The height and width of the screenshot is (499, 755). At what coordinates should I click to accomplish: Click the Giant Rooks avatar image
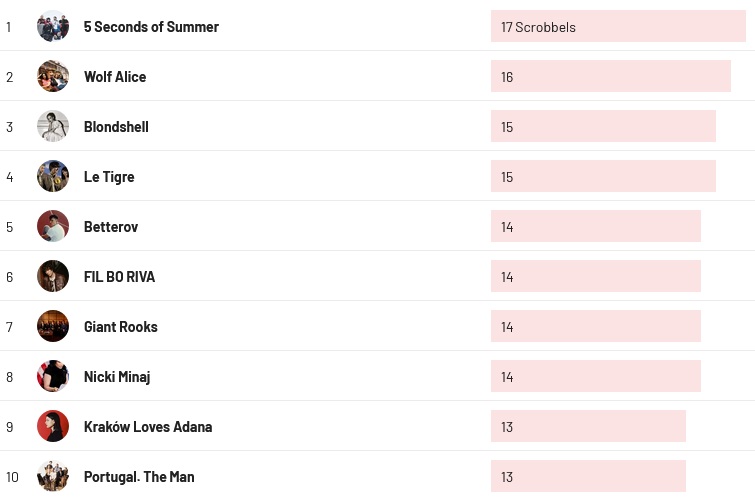point(53,326)
